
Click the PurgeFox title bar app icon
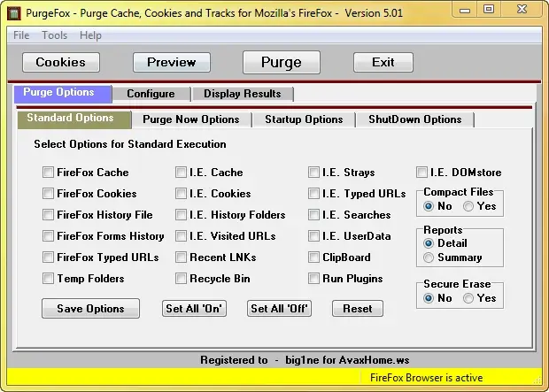pos(14,13)
